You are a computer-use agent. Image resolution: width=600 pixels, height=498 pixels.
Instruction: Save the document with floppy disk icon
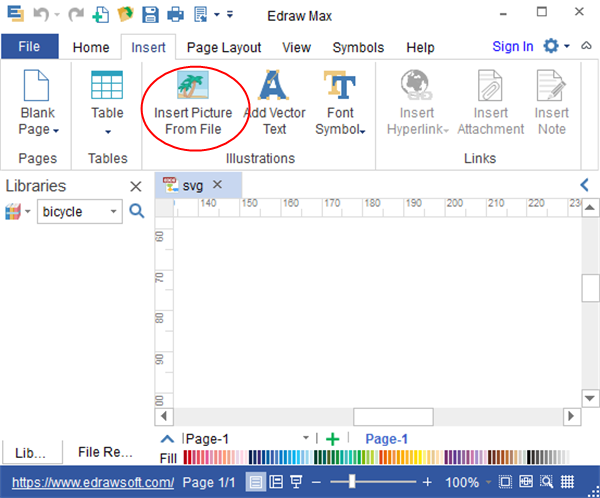click(150, 15)
